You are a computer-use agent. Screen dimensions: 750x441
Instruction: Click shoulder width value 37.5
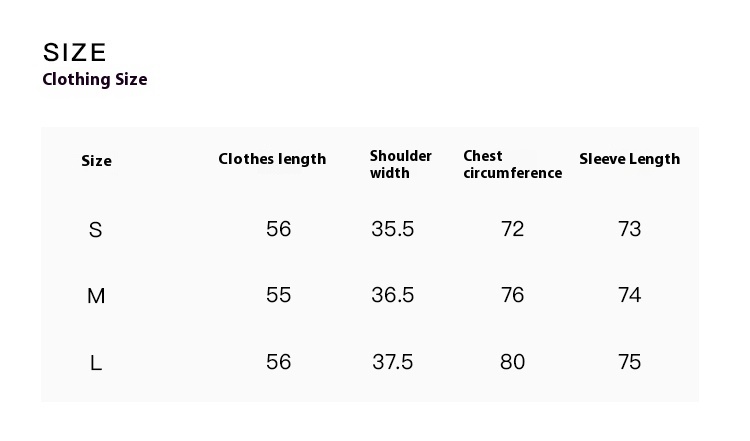[x=393, y=362]
